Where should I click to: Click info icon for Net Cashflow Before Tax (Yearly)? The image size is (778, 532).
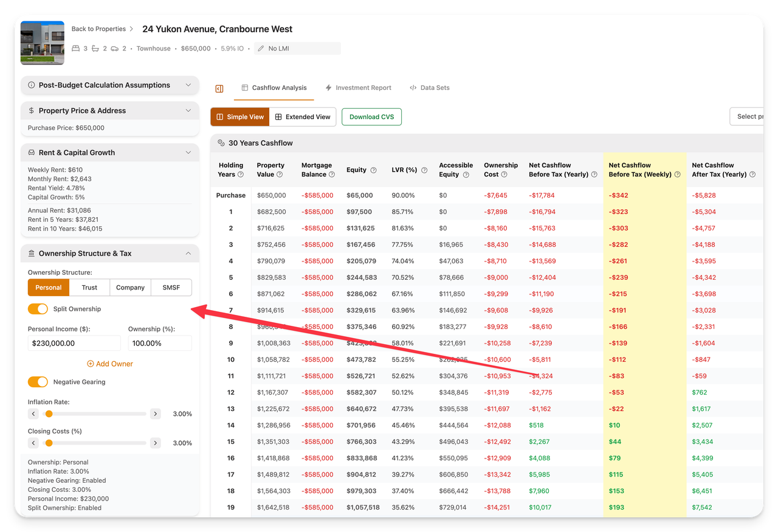click(x=594, y=174)
